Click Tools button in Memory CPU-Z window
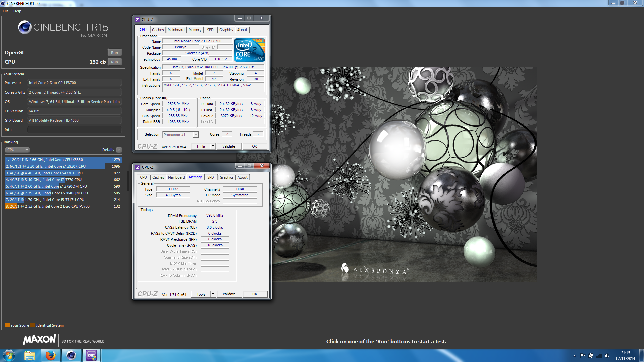 (x=201, y=294)
